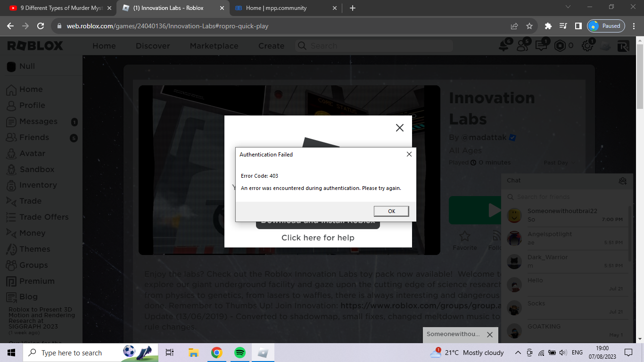This screenshot has height=362, width=644.
Task: Click Search for friends chat field
Action: (567, 197)
